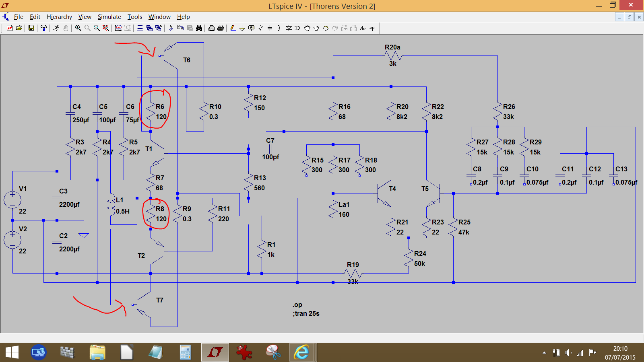Click the 'C13' capacitor label
Viewport: 644px width, 362px height.
621,169
